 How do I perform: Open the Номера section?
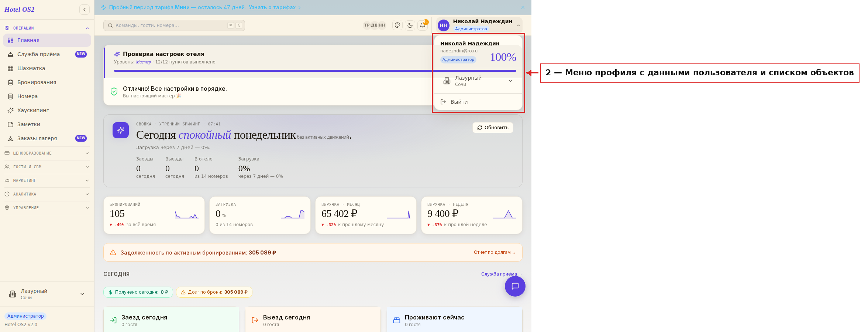pos(47,96)
